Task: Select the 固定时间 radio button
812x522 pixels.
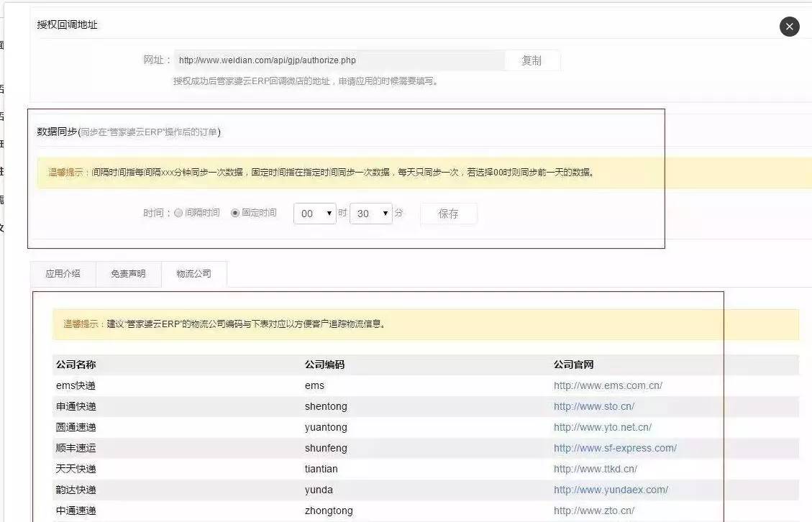Action: click(x=235, y=214)
